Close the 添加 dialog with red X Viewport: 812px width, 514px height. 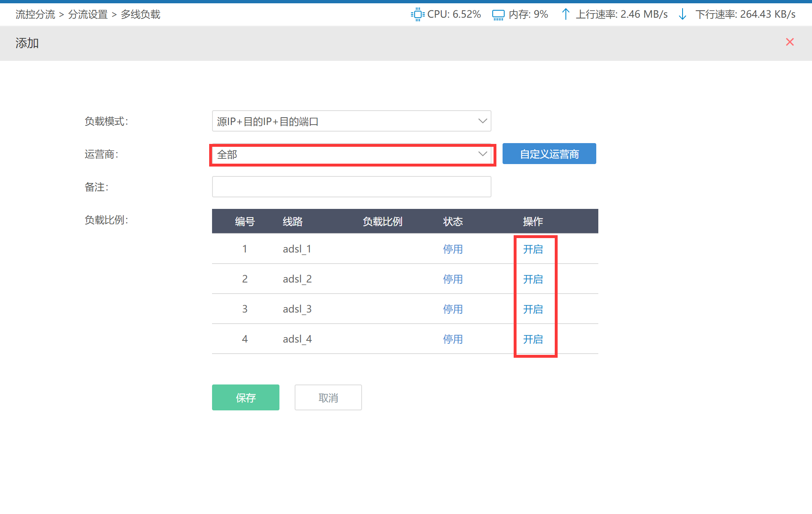(x=789, y=42)
